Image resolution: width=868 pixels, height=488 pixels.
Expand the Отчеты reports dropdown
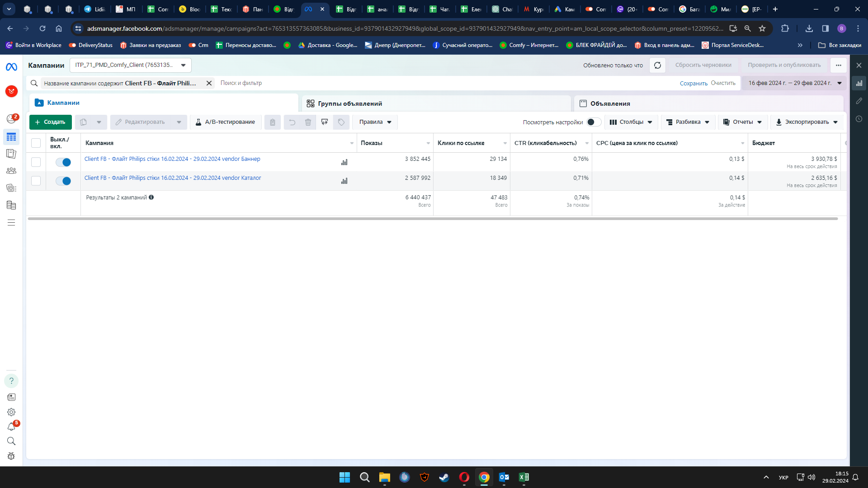click(743, 122)
